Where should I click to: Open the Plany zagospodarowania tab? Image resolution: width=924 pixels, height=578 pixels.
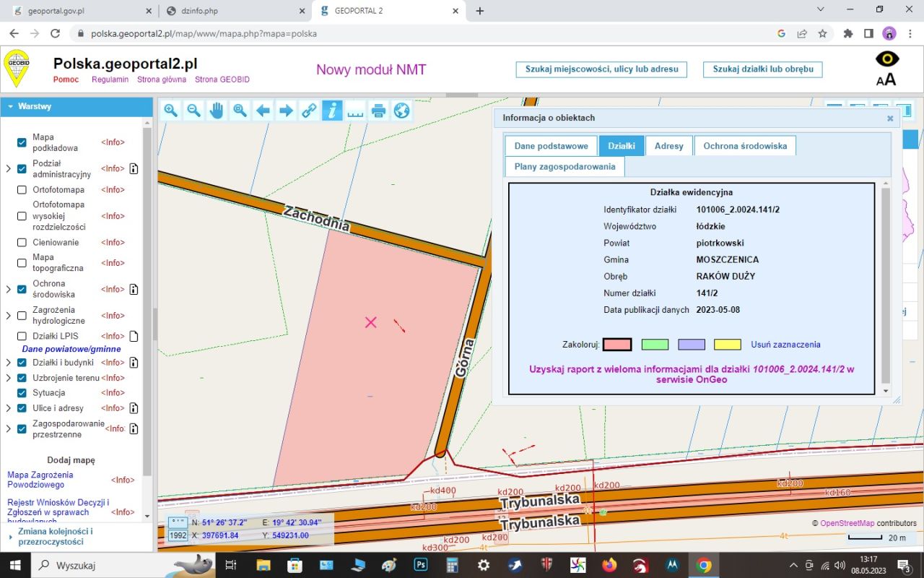pos(565,167)
